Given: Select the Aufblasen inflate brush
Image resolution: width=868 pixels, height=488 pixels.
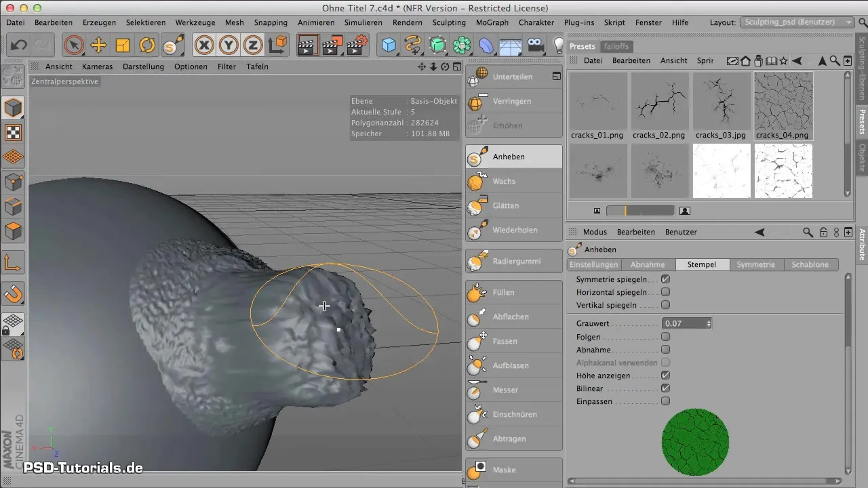Looking at the screenshot, I should (514, 365).
